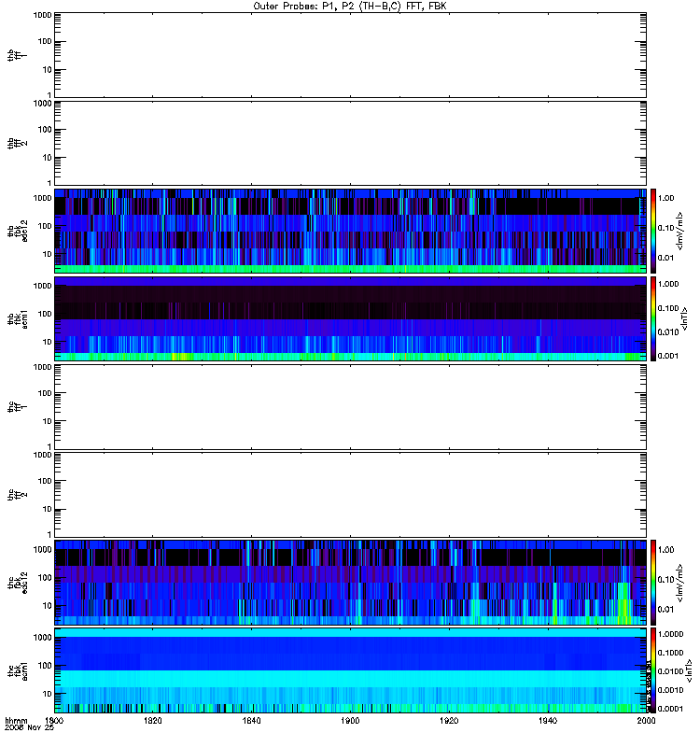This screenshot has width=700, height=747.
Task: Click the empty thb fff 2 plot panel
Action: (350, 143)
